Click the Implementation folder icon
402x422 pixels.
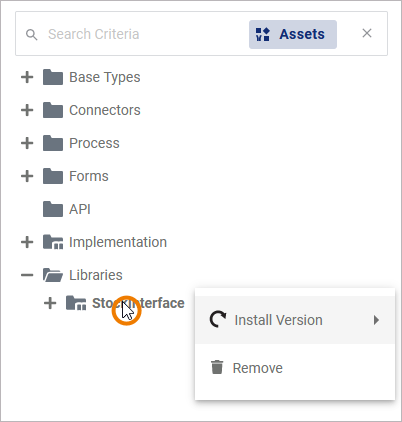point(53,242)
